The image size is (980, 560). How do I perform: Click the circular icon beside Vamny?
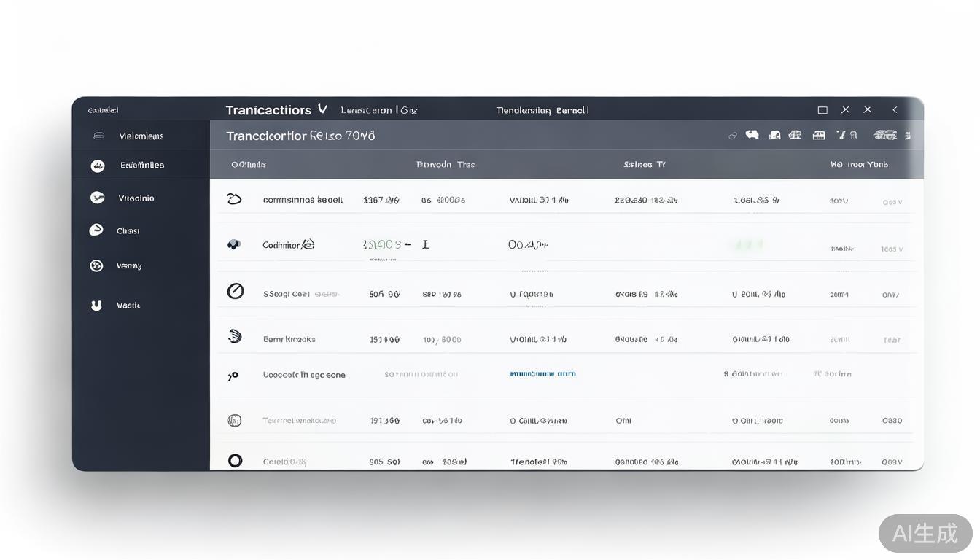(x=96, y=265)
